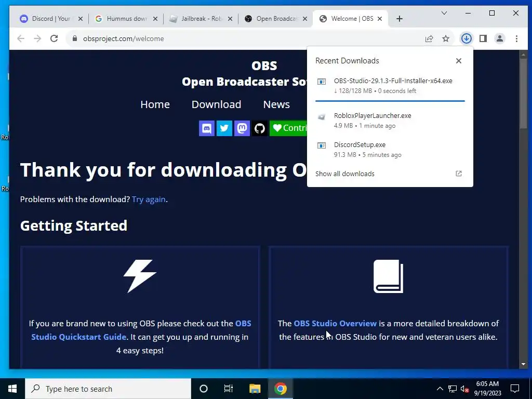532x399 pixels.
Task: Click the DiscordSetup file icon
Action: (321, 145)
